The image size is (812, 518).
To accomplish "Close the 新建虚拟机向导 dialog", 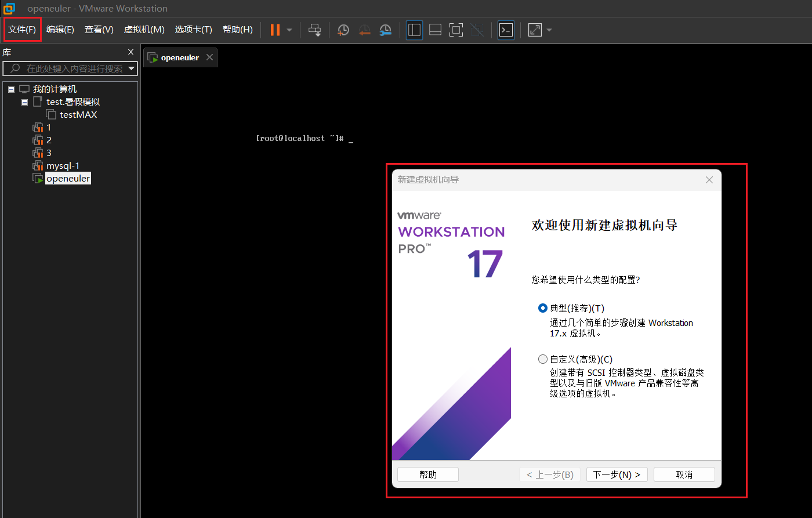I will tap(709, 180).
